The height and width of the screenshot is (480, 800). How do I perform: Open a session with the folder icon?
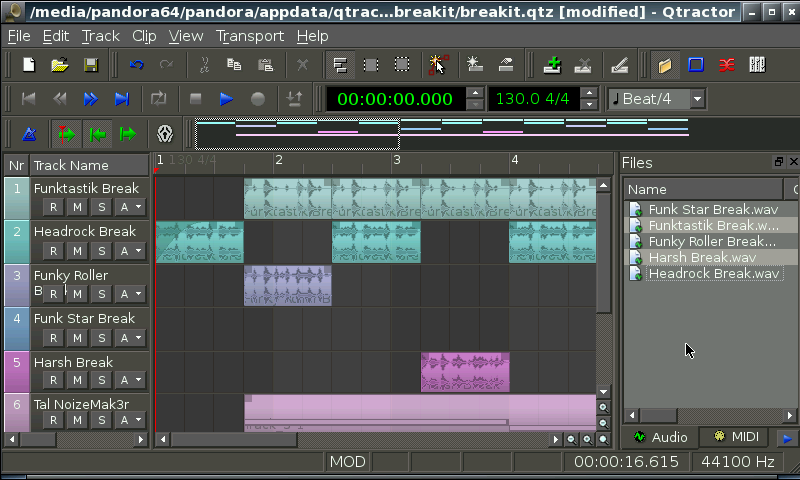tap(60, 65)
